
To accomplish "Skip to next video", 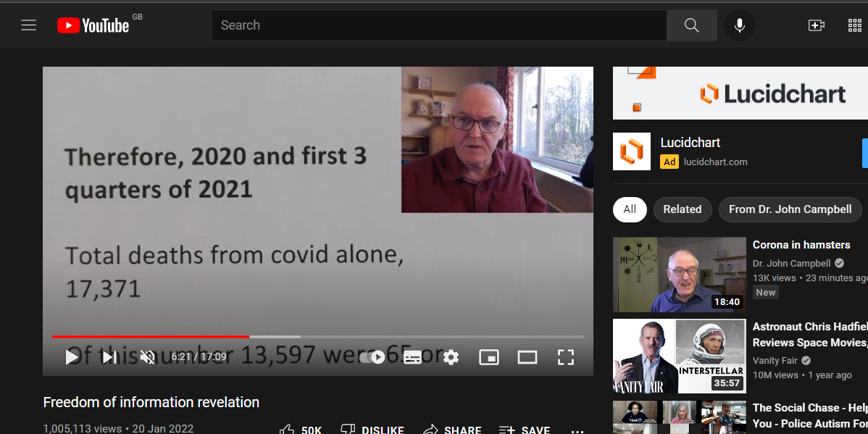I will pos(109,357).
